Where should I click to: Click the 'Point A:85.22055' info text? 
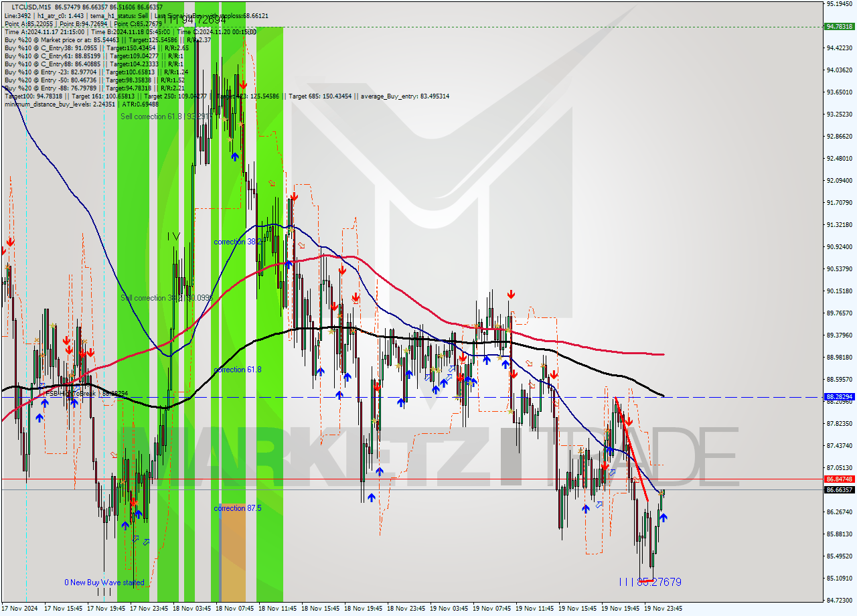click(29, 23)
